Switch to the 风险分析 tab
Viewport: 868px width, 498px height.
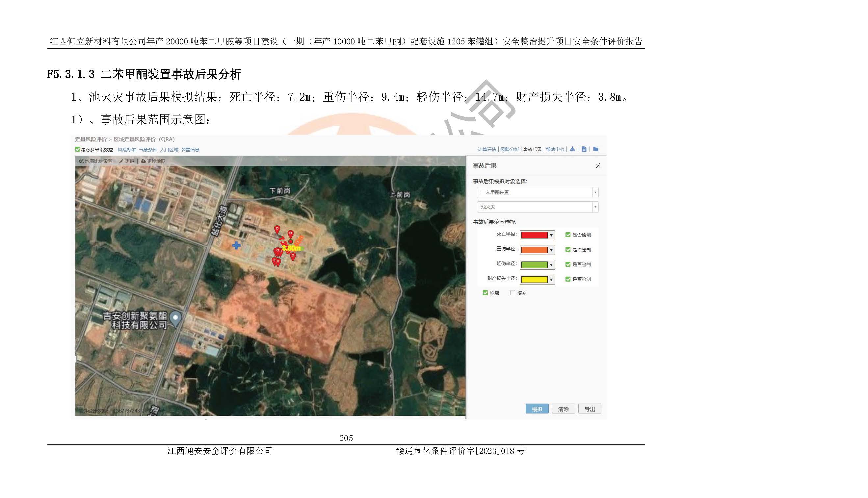tap(509, 149)
